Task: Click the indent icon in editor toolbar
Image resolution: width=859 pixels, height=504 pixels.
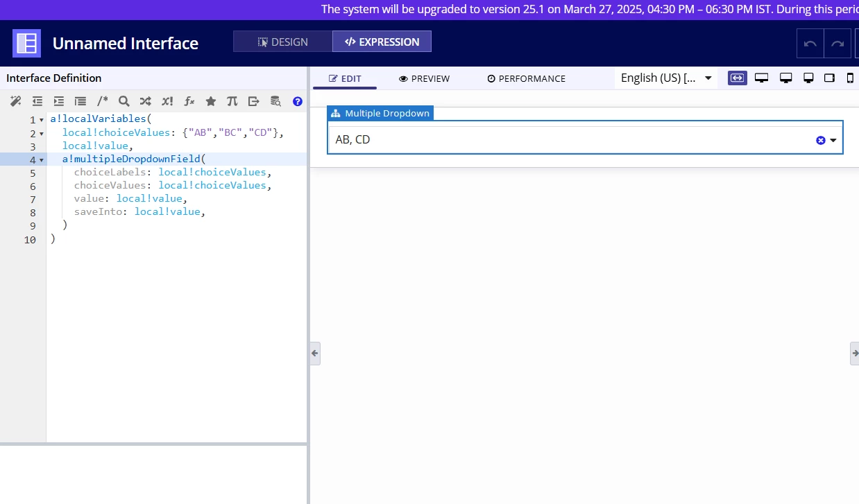Action: 59,101
